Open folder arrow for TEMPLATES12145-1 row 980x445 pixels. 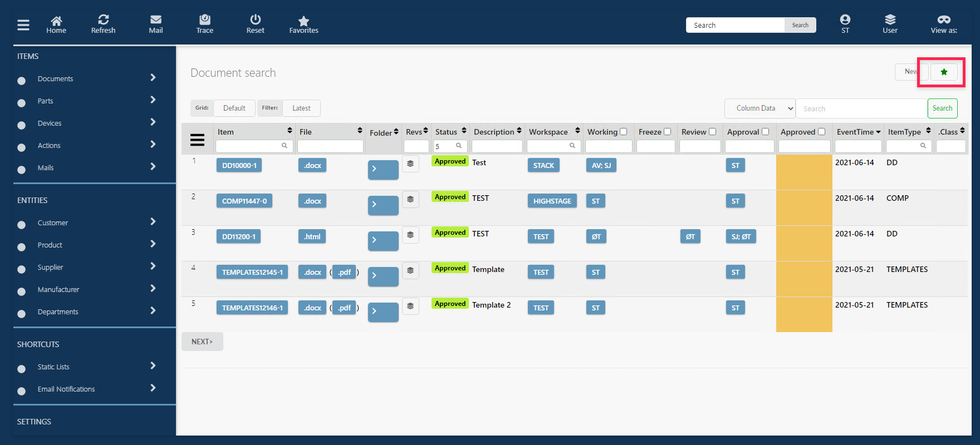click(x=383, y=276)
